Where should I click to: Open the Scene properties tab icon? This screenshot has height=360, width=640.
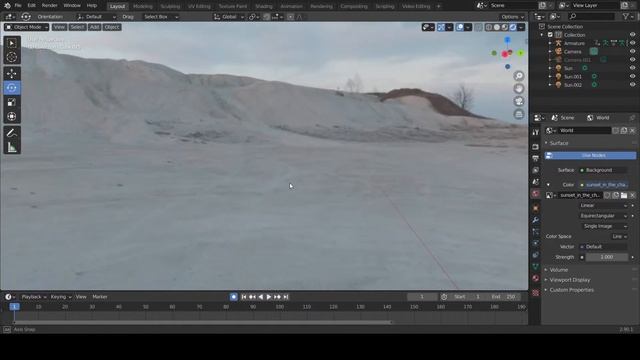pos(536,182)
